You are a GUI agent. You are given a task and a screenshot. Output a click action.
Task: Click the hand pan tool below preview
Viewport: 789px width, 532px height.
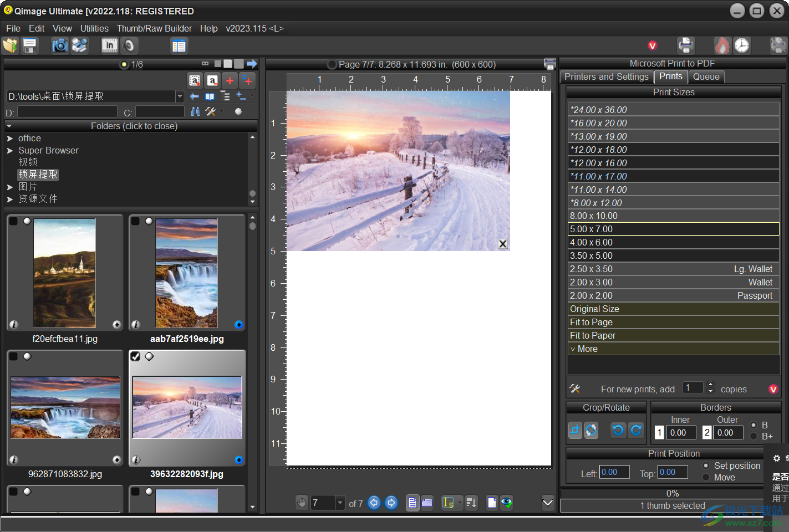click(302, 503)
